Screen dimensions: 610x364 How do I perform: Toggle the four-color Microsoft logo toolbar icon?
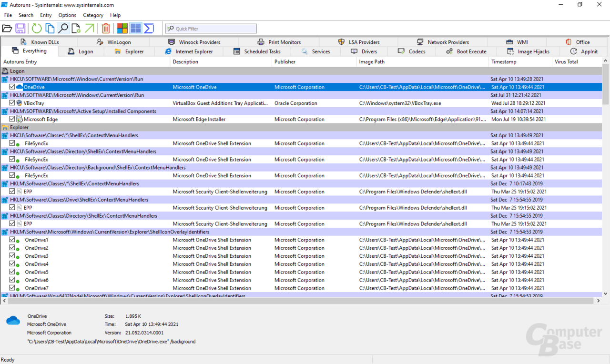(x=122, y=29)
